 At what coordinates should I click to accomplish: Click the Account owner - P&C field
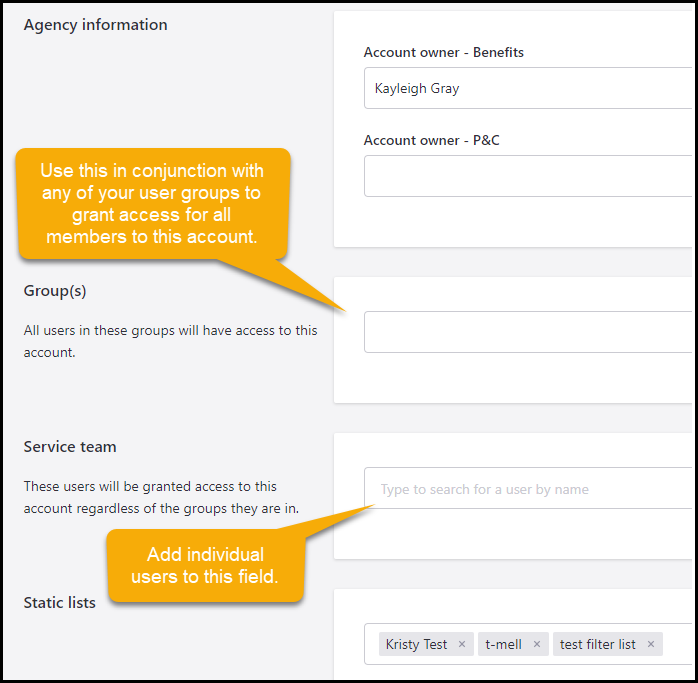(x=528, y=176)
